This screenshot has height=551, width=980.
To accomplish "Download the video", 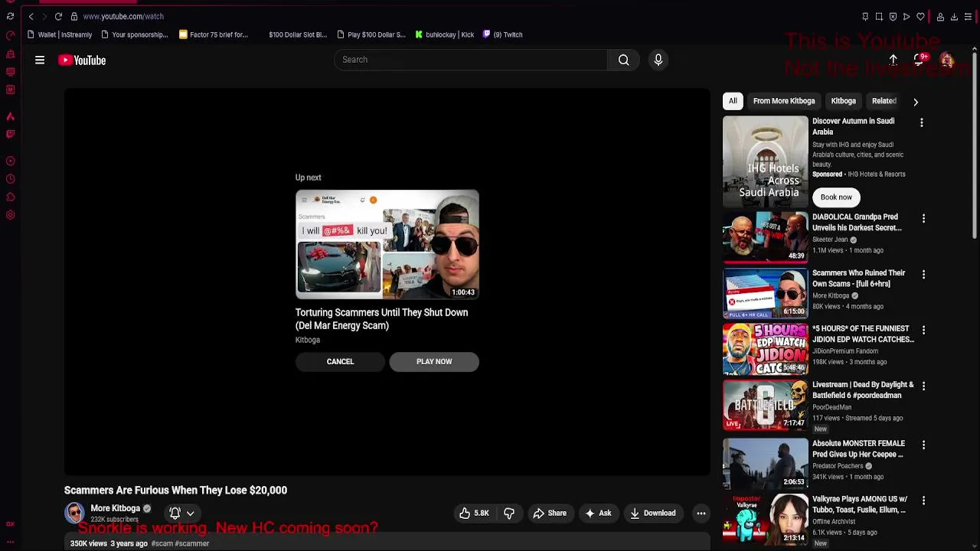I will (x=653, y=514).
